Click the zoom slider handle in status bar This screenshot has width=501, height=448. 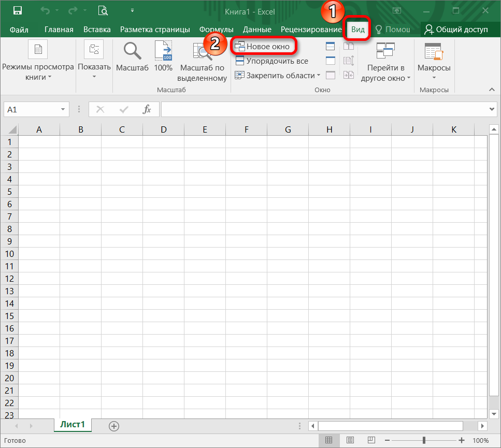click(424, 440)
